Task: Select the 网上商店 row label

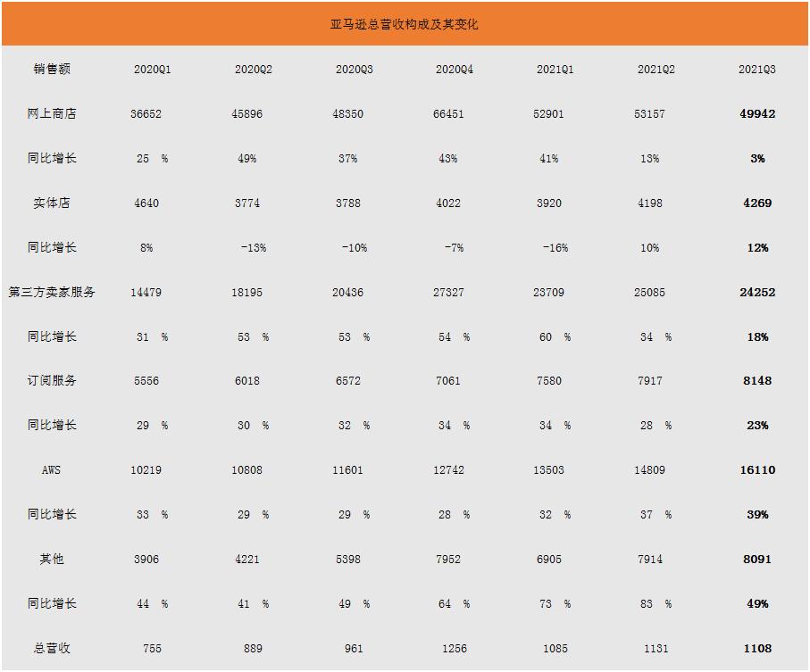Action: [x=52, y=113]
